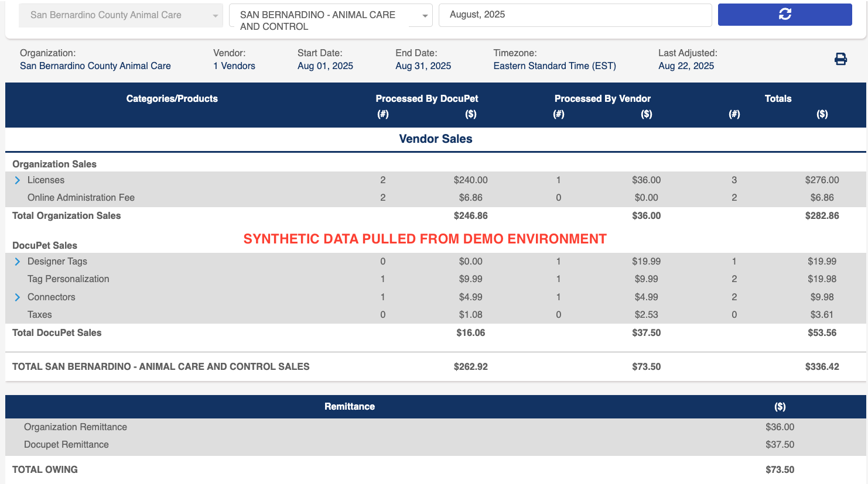Click the Taxes row label
The width and height of the screenshot is (868, 484).
[40, 315]
